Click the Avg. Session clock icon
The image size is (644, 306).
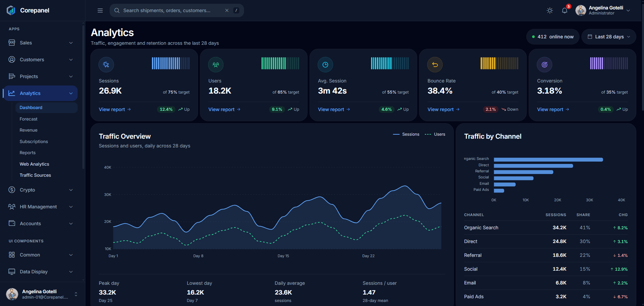(x=325, y=65)
